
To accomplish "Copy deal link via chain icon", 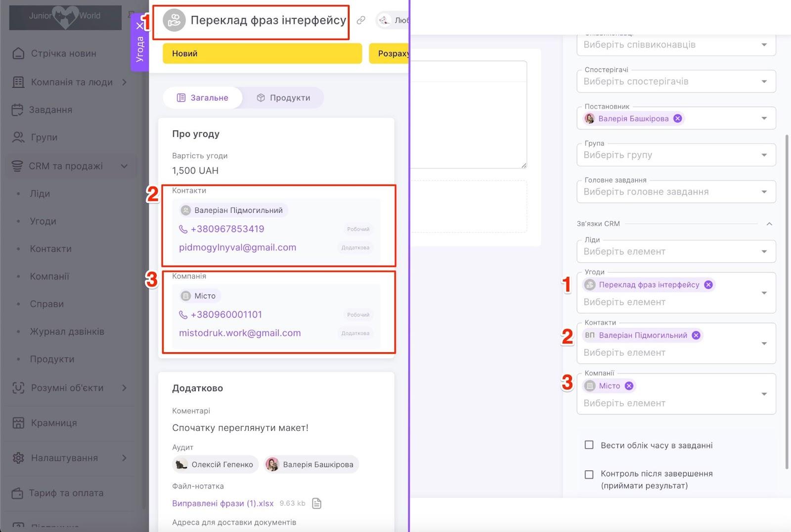I will (361, 20).
